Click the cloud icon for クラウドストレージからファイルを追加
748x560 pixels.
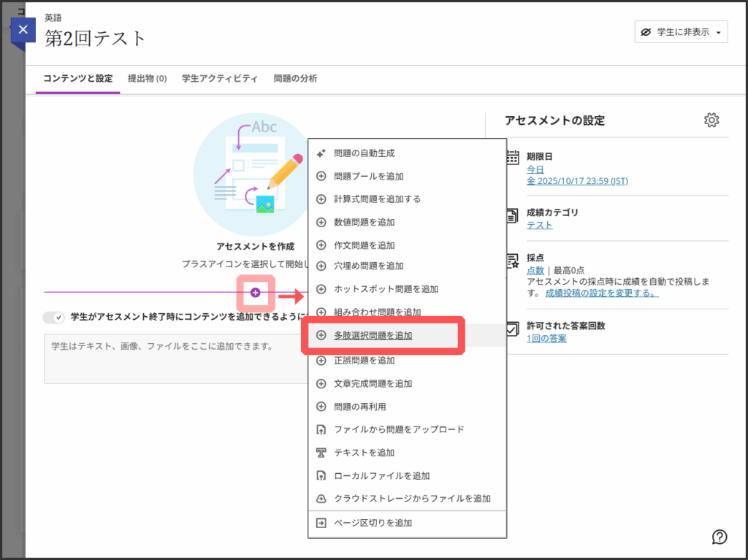point(321,499)
